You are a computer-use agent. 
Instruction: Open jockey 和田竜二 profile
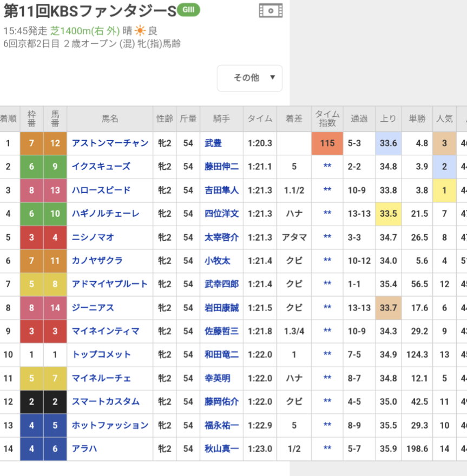(x=221, y=354)
